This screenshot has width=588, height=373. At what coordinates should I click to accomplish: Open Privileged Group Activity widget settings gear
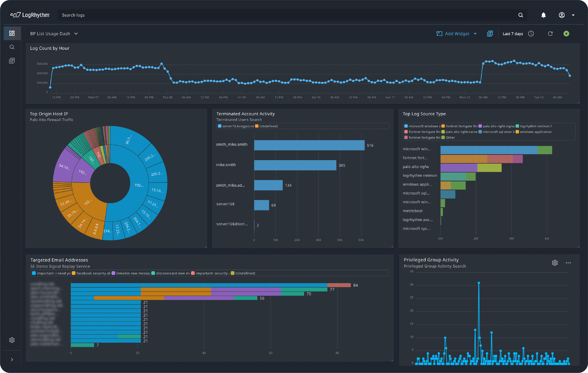click(555, 263)
